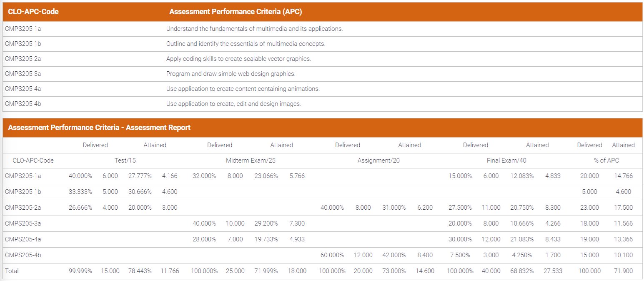
Task: Click the Assessment Report section header title
Action: click(x=99, y=128)
